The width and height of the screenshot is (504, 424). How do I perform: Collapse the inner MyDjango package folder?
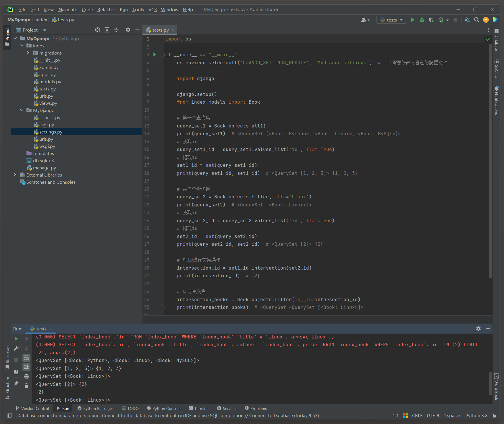(x=22, y=110)
